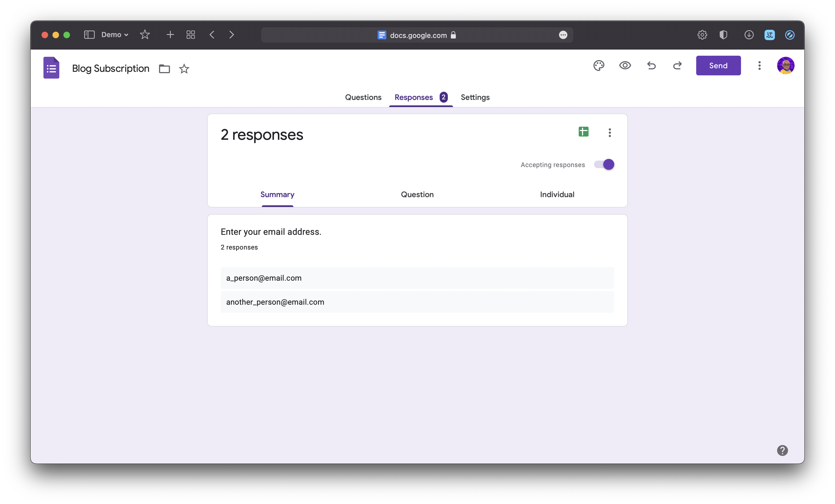Viewport: 835px width, 504px height.
Task: Open the Customize Theme palette icon
Action: 598,65
